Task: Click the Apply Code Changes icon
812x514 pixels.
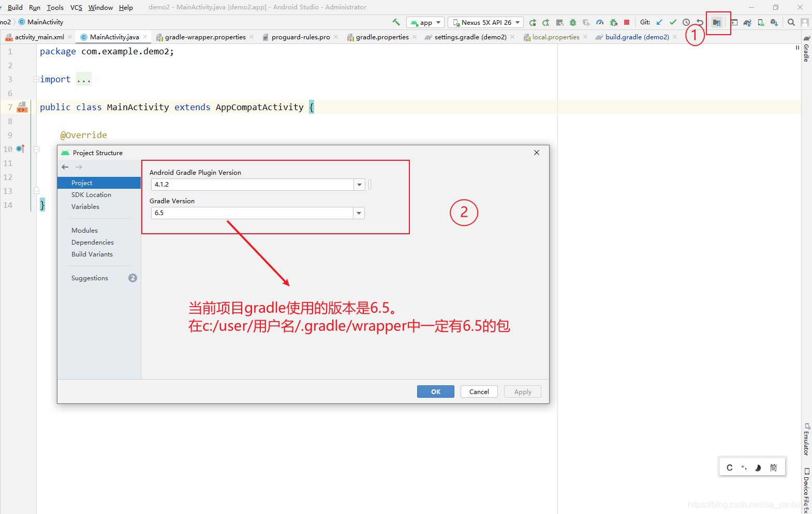Action: point(559,22)
